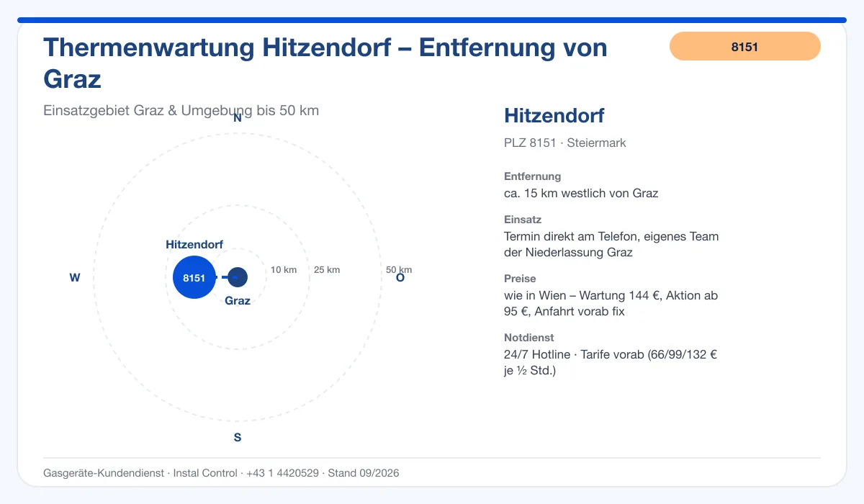864x504 pixels.
Task: Click the 50 km ring label
Action: (399, 270)
